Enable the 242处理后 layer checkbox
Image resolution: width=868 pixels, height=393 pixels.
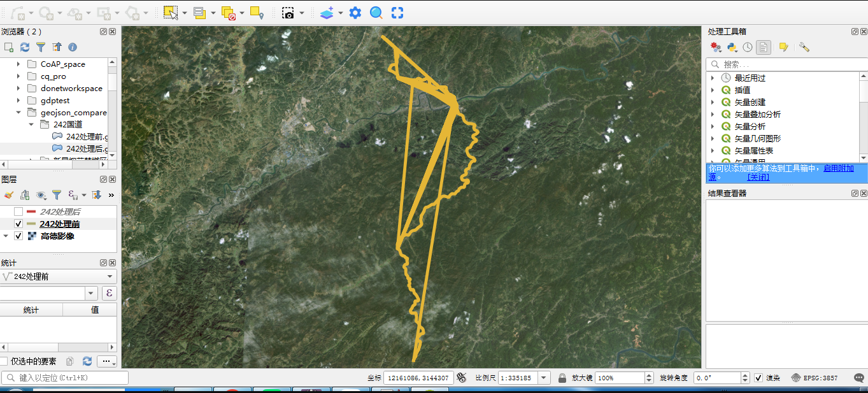(x=18, y=211)
